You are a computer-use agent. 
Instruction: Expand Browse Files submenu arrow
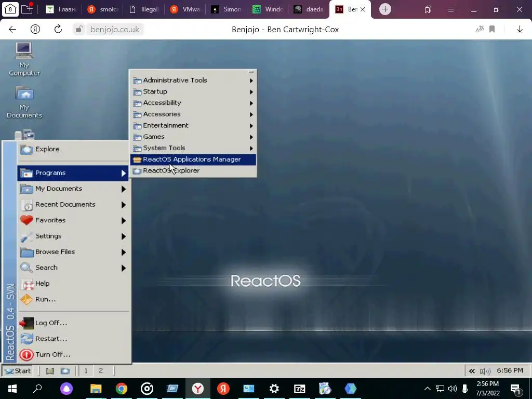tap(124, 252)
